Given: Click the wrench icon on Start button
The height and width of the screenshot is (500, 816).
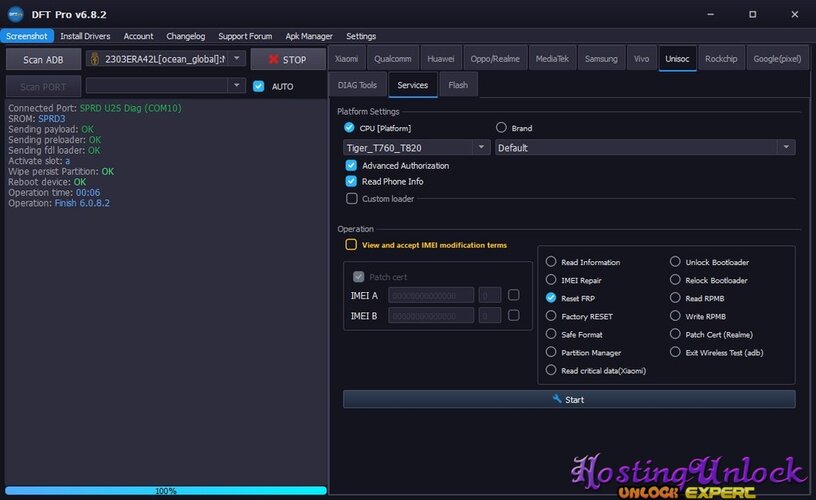Looking at the screenshot, I should (557, 399).
